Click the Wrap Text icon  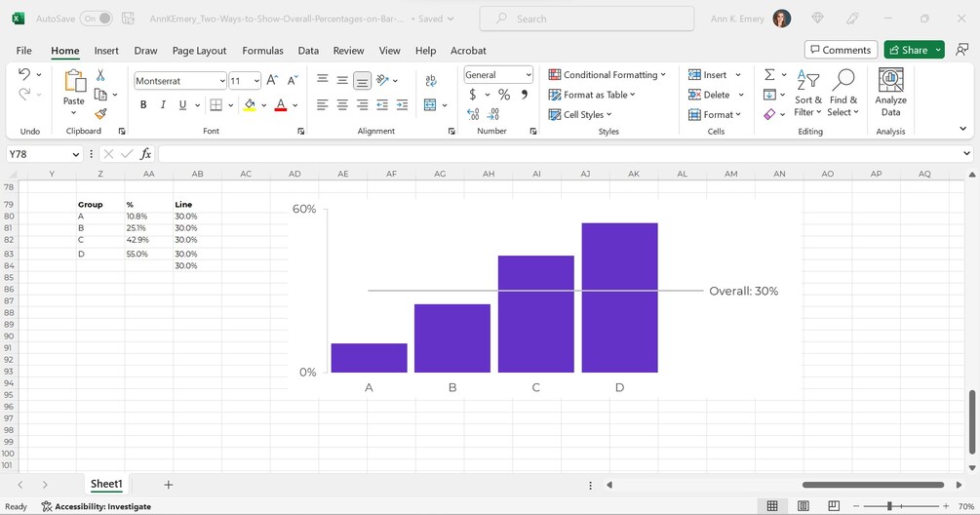tap(431, 80)
